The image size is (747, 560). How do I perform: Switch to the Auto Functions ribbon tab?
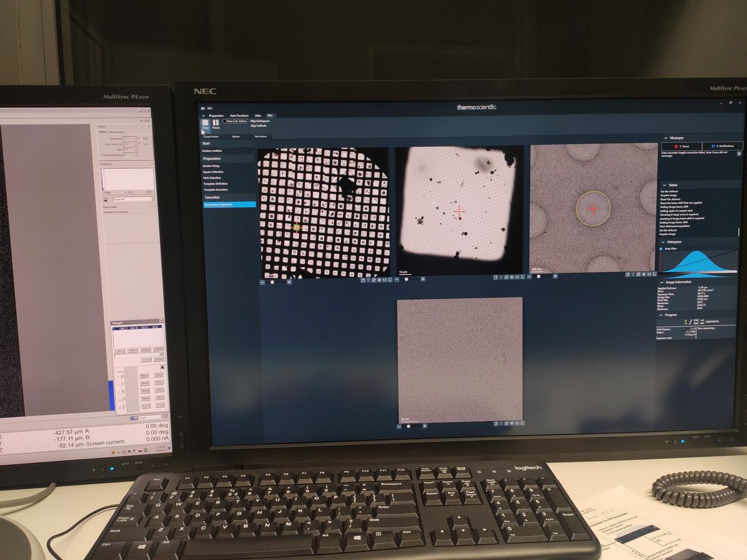(239, 115)
